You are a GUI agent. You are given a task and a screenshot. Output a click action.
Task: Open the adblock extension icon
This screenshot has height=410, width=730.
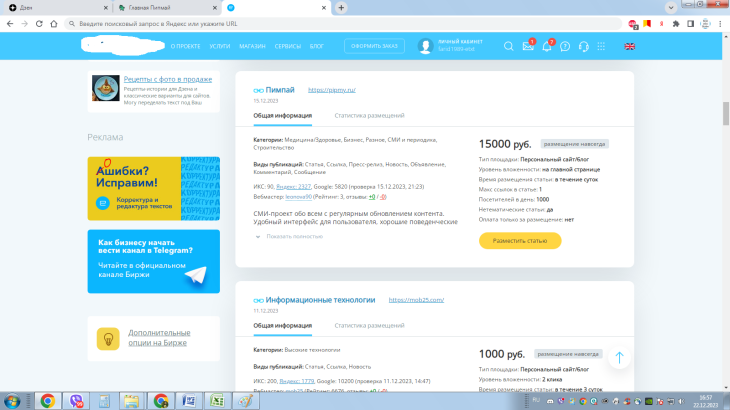coord(633,24)
